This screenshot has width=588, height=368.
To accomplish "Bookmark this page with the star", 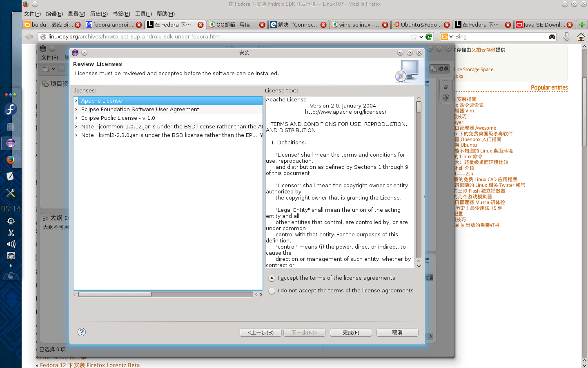I will [x=414, y=37].
